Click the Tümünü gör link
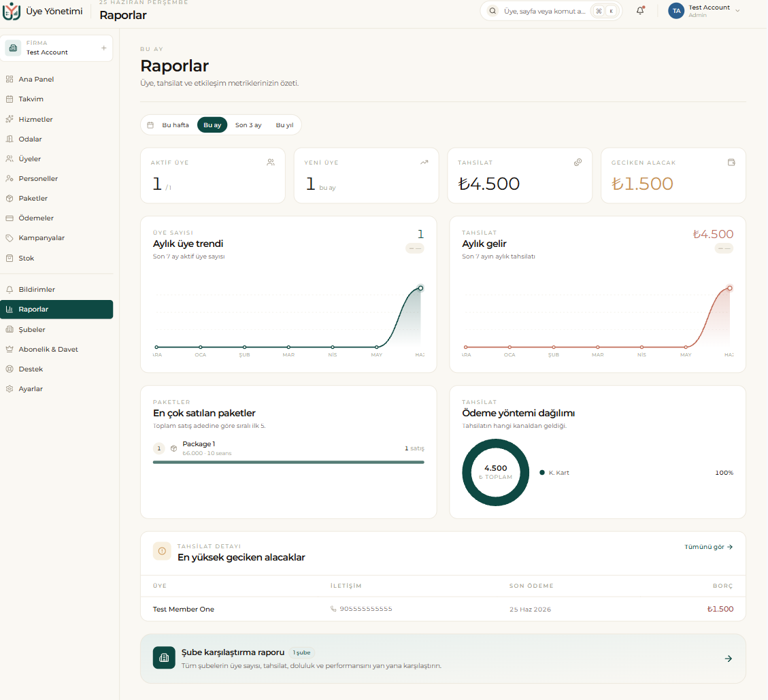This screenshot has width=768, height=700. 708,547
